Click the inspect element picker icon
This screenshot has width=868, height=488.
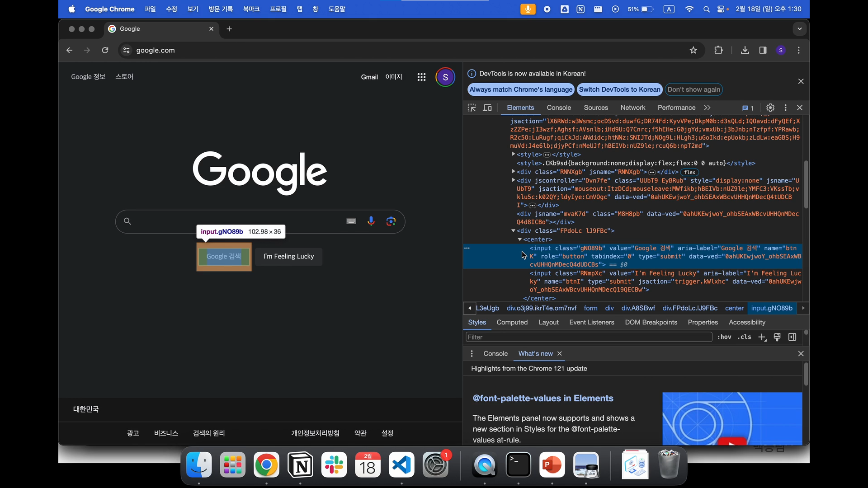tap(472, 108)
